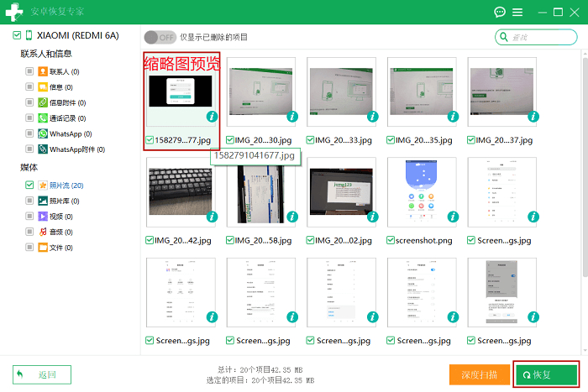Click the 通话记录 call log icon
This screenshot has width=588, height=392.
coord(43,118)
